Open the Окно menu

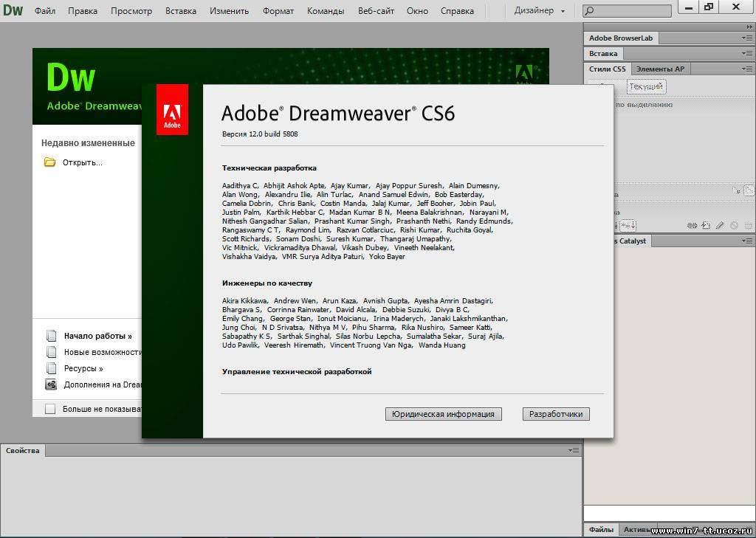[418, 10]
